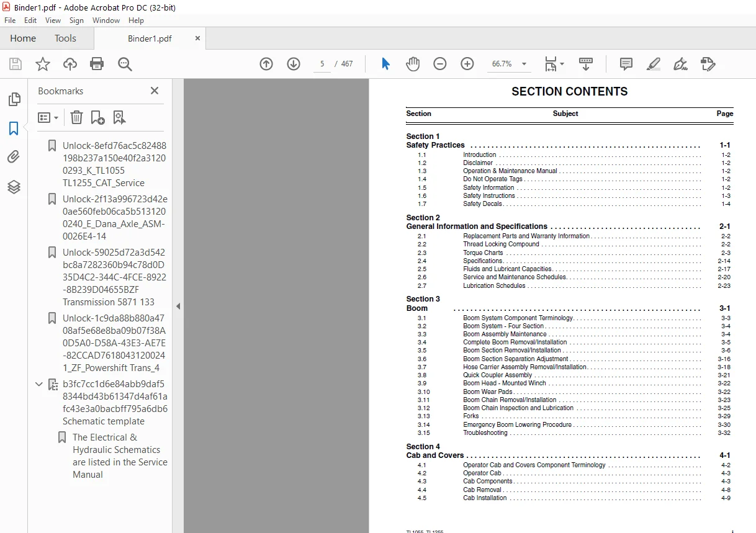The height and width of the screenshot is (533, 756).
Task: Add a sticky note comment
Action: pyautogui.click(x=626, y=64)
